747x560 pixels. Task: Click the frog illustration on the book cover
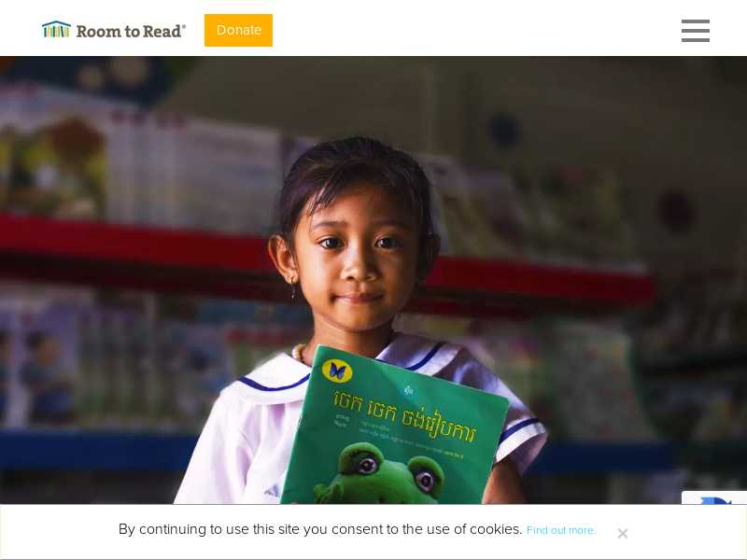pyautogui.click(x=381, y=474)
